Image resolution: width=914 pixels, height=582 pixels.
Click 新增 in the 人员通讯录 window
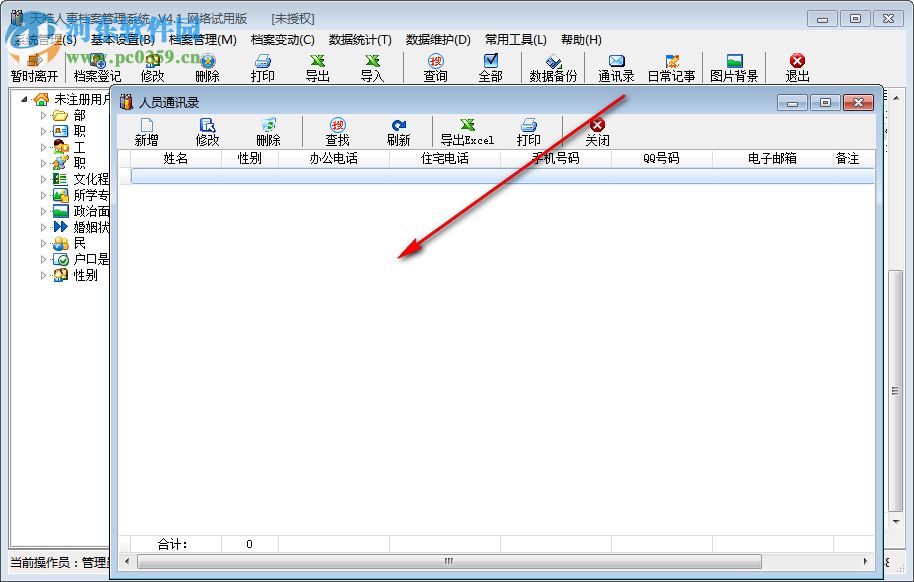pyautogui.click(x=146, y=132)
